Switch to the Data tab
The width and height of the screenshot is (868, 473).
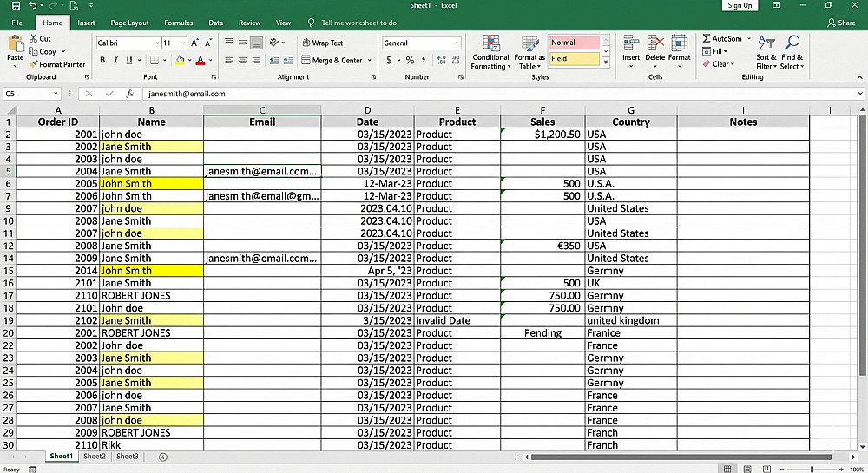click(215, 23)
